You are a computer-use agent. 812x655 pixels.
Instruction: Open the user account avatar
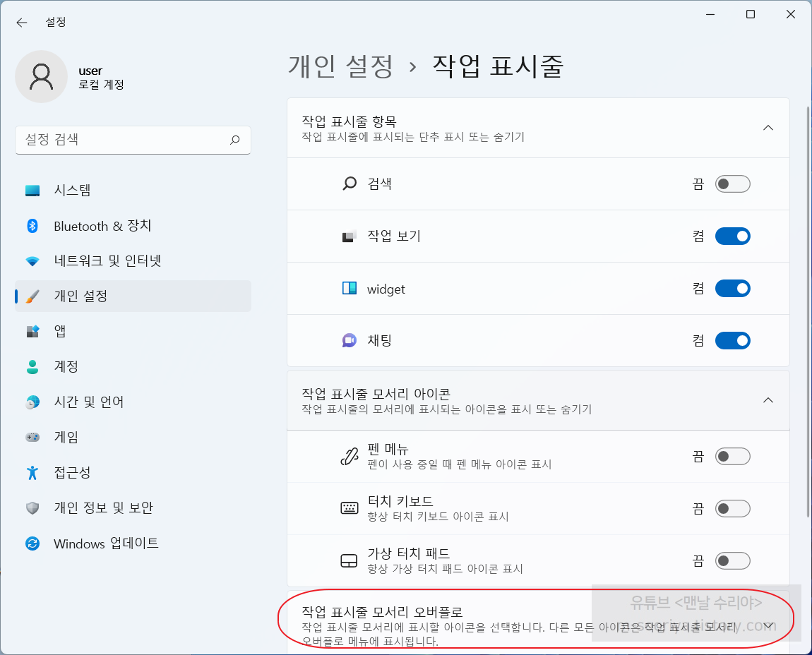pyautogui.click(x=42, y=77)
